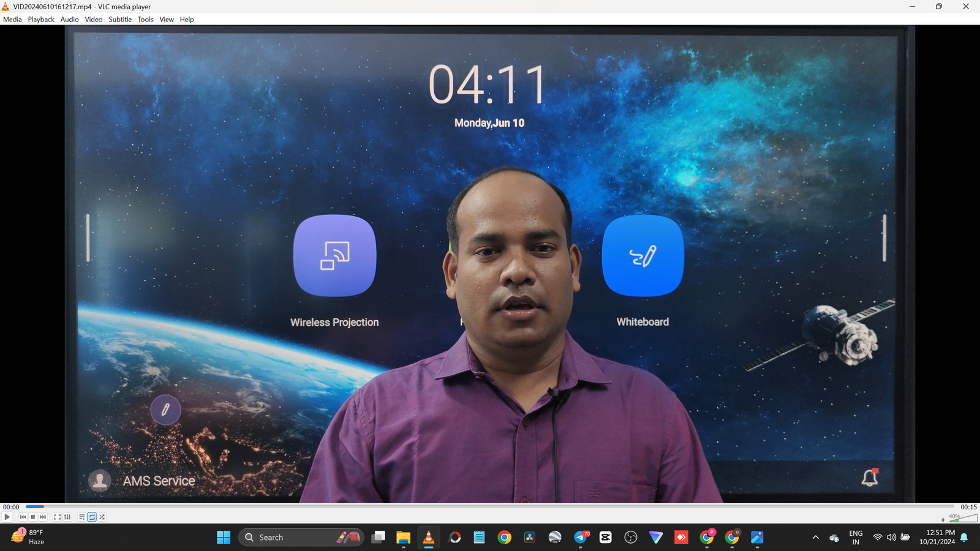The height and width of the screenshot is (551, 980).
Task: Click the left edge sidebar handle in video
Action: 88,238
